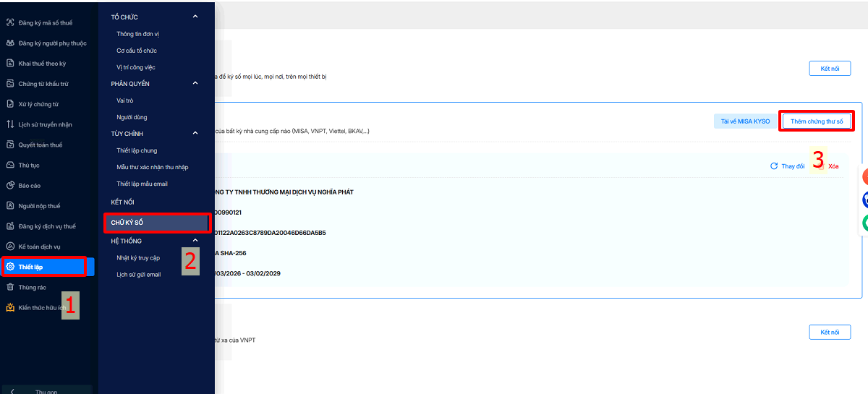Collapse the HỆ THỐNG section chevron
Image resolution: width=868 pixels, height=394 pixels.
pos(195,241)
